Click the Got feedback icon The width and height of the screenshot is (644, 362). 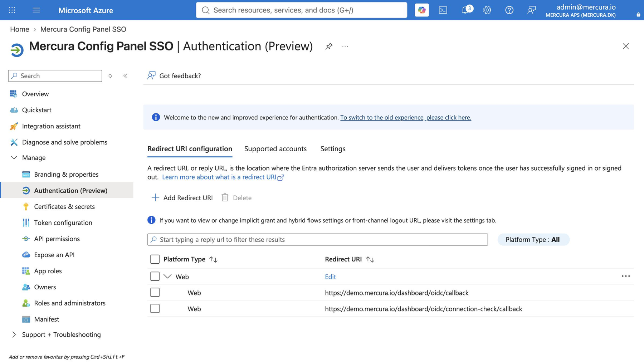tap(151, 75)
